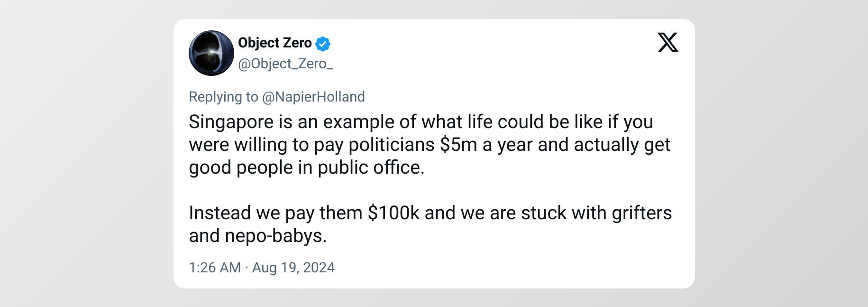The image size is (868, 307).
Task: Click the word "Instead" starting the second paragraph
Action: (x=219, y=214)
